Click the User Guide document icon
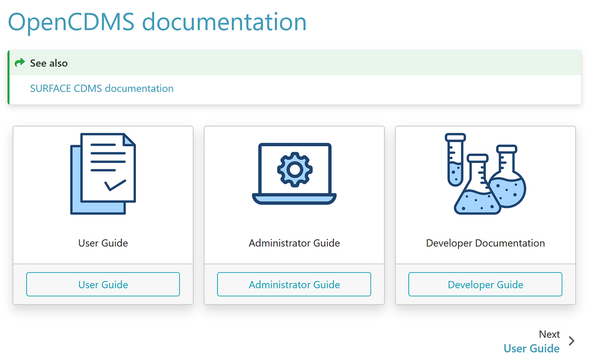Screen dimensions: 593x364 click(103, 173)
